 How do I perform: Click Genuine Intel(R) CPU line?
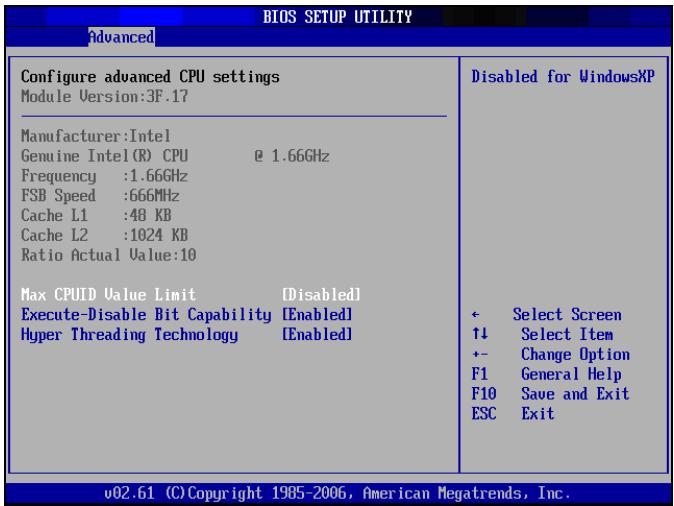pyautogui.click(x=175, y=156)
